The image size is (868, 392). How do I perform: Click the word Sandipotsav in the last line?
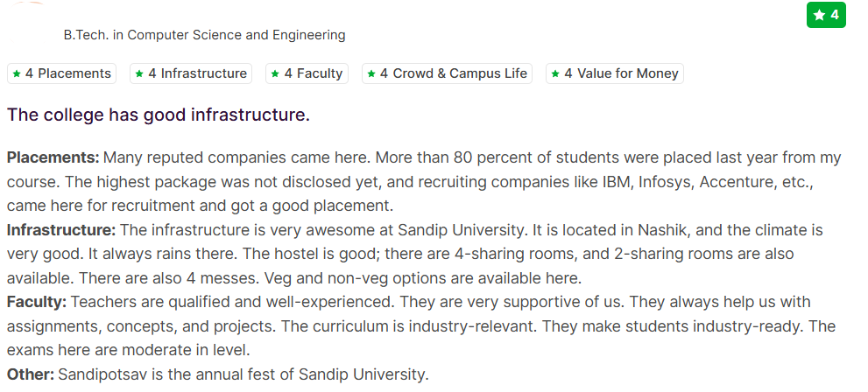coord(99,374)
